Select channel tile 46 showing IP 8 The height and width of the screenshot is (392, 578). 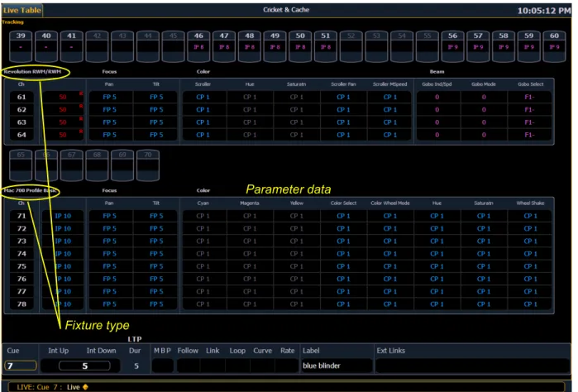[198, 46]
